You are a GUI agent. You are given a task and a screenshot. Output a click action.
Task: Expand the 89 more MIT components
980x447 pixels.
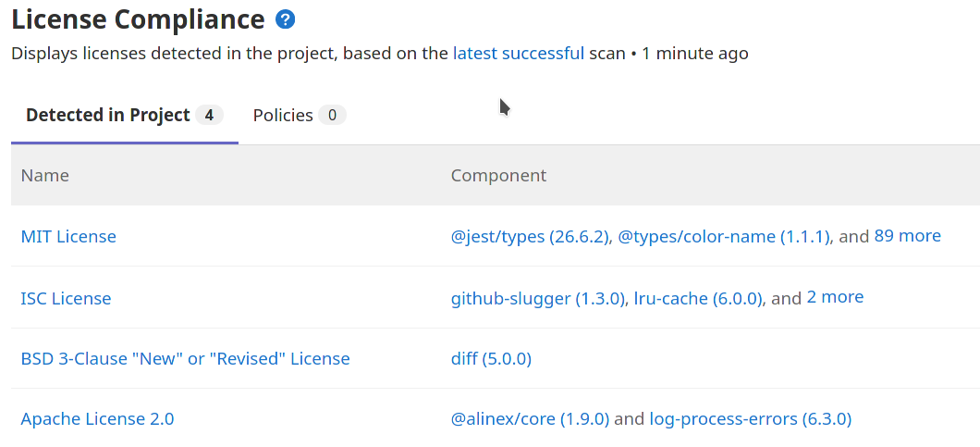click(x=907, y=236)
